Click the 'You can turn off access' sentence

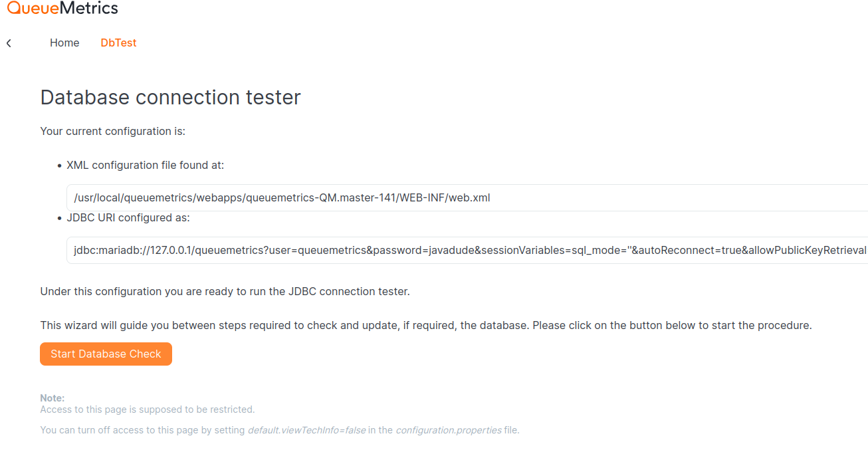(143, 430)
